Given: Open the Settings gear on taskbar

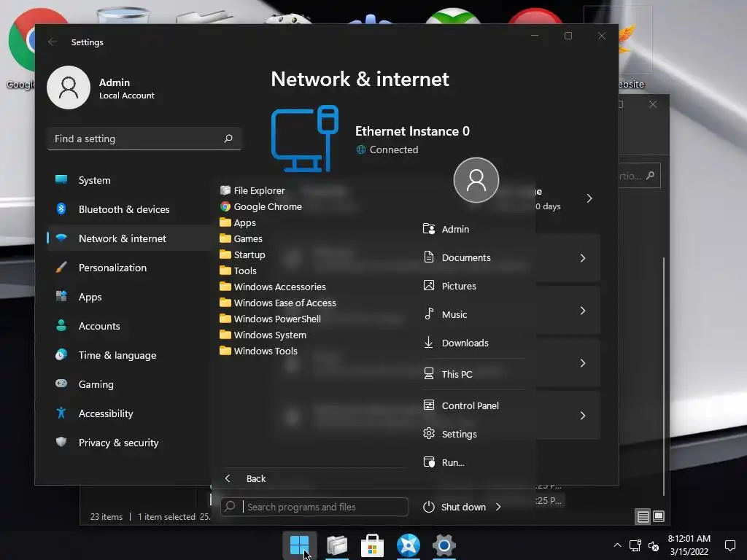Looking at the screenshot, I should tap(444, 545).
